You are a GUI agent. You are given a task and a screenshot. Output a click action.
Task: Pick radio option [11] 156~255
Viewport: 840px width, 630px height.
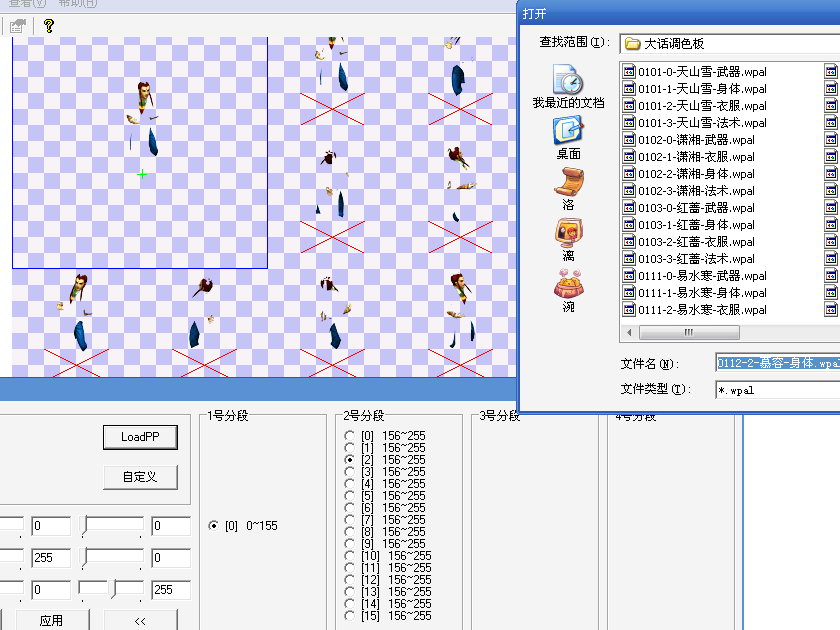[349, 567]
